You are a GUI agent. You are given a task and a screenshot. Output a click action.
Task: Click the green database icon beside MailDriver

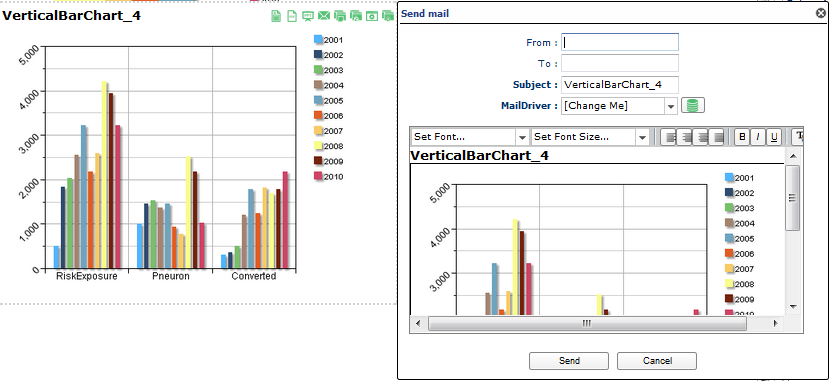click(693, 105)
